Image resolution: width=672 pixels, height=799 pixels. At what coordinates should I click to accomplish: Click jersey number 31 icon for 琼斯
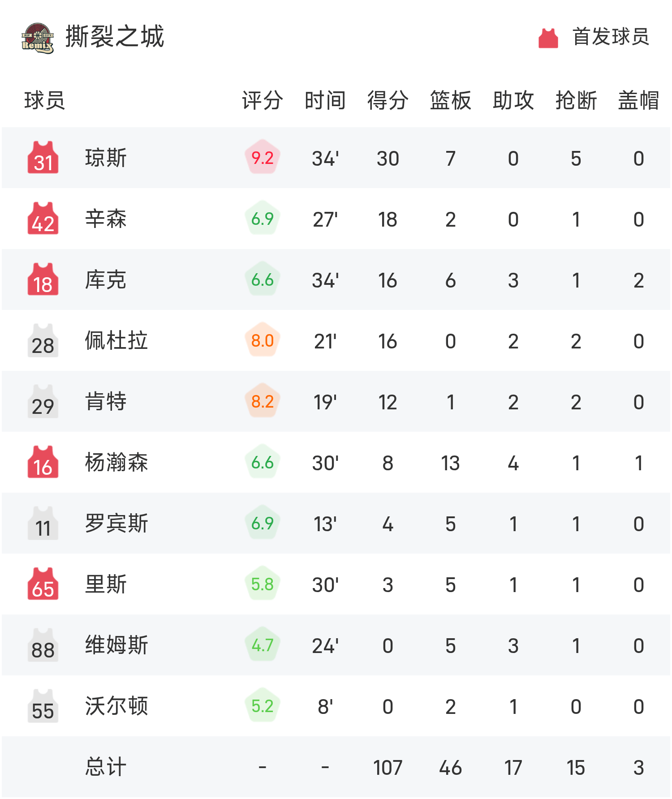(x=43, y=158)
